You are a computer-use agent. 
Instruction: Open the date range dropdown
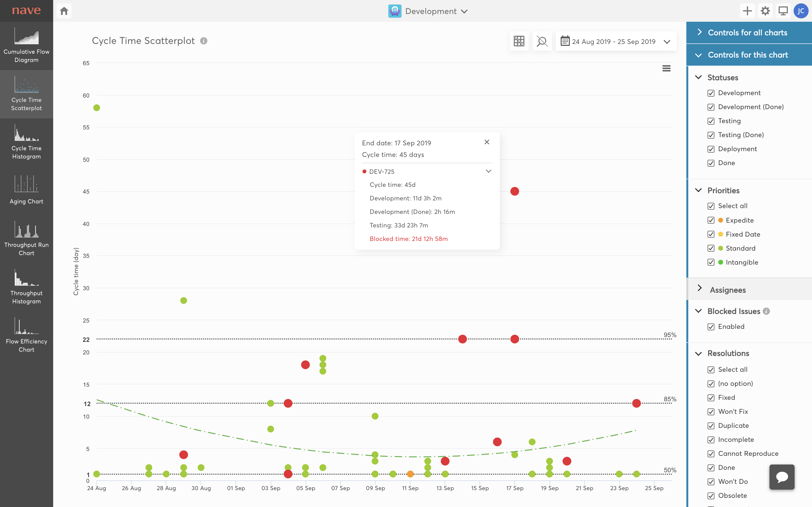click(616, 42)
